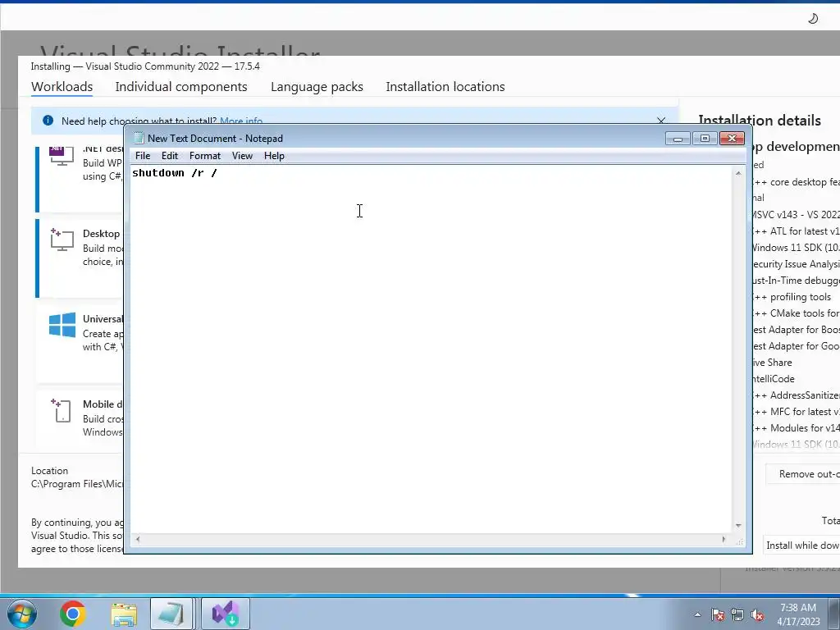This screenshot has height=630, width=840.
Task: Open the muted volume tray icon
Action: 757,614
